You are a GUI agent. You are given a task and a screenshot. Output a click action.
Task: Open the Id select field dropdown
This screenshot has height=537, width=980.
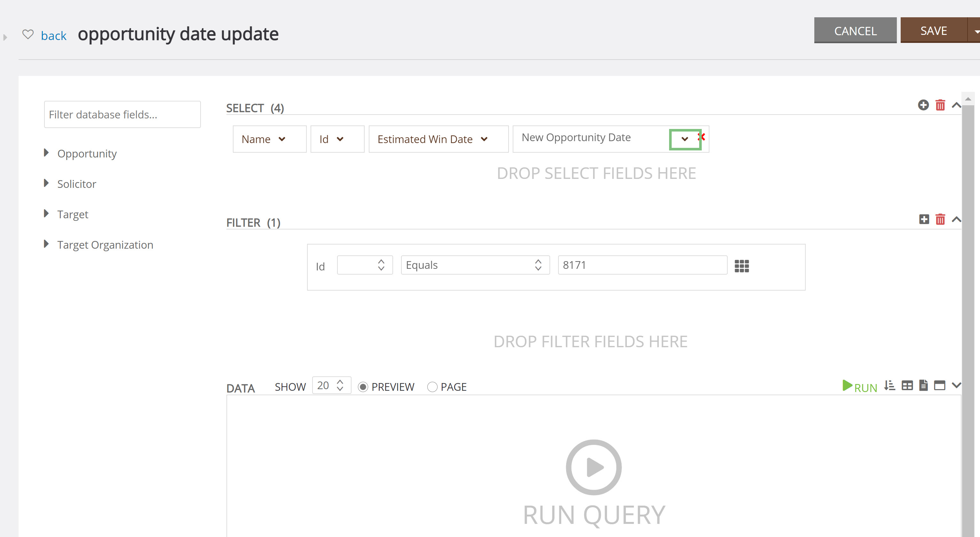340,139
